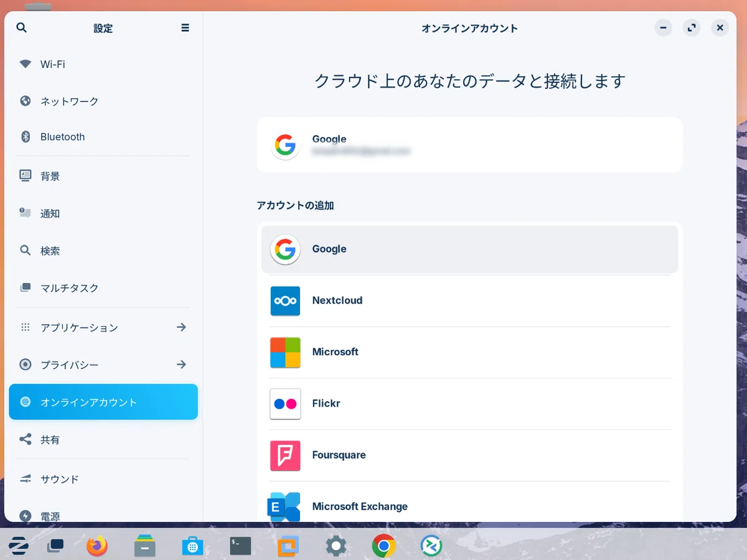The width and height of the screenshot is (747, 560).
Task: Add a Flickr account
Action: coord(470,404)
